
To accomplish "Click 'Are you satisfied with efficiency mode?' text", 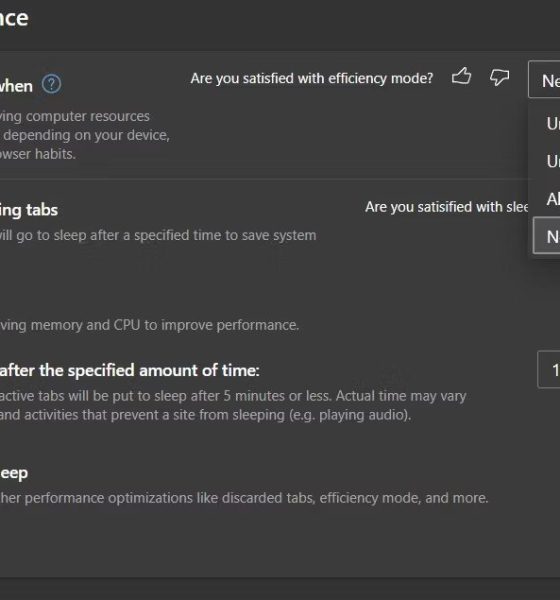I will tap(312, 78).
